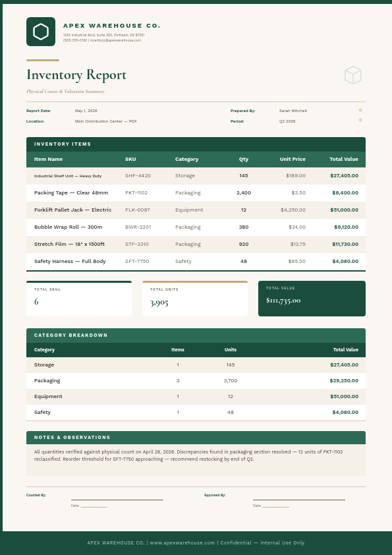
Task: Click the report date "May 1, 2026"
Action: point(86,111)
